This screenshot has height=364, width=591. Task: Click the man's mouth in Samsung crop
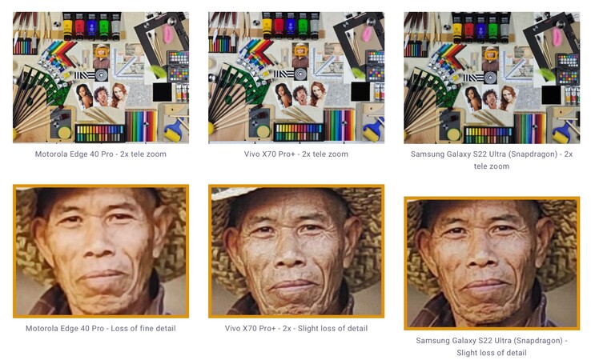[488, 283]
